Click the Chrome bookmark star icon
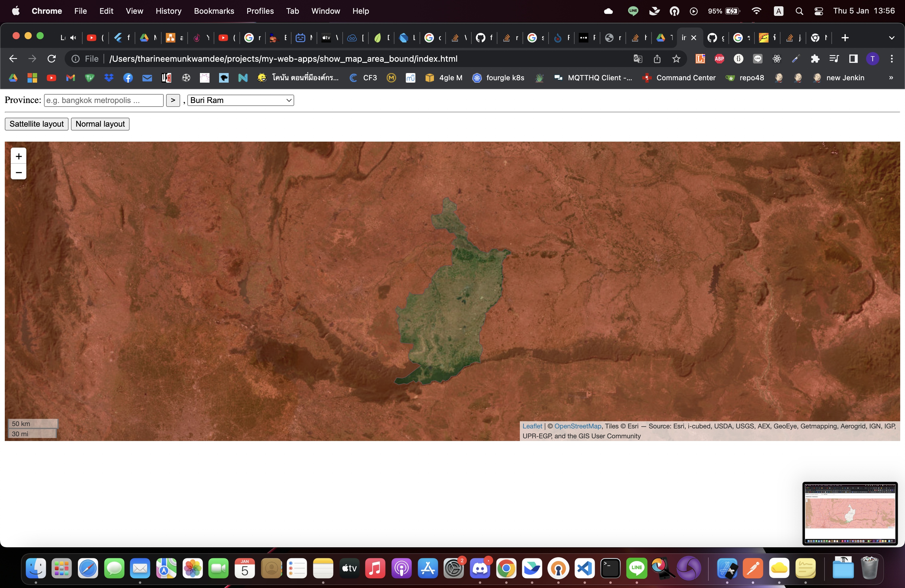 pyautogui.click(x=676, y=59)
